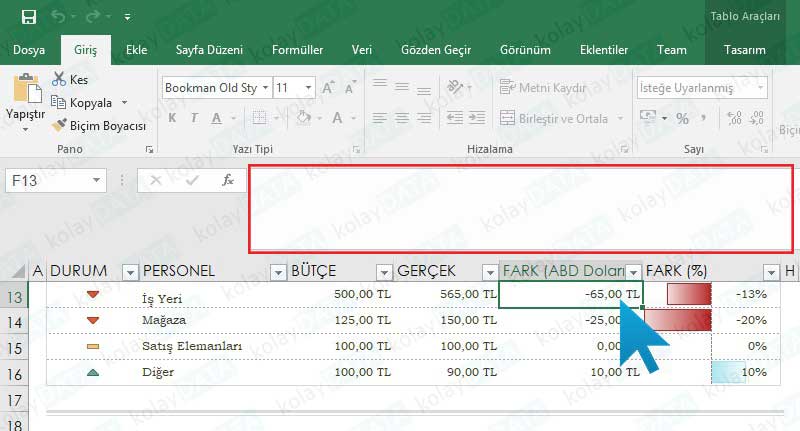
Task: Open the Yazı Tipi dialog launcher
Action: 356,149
